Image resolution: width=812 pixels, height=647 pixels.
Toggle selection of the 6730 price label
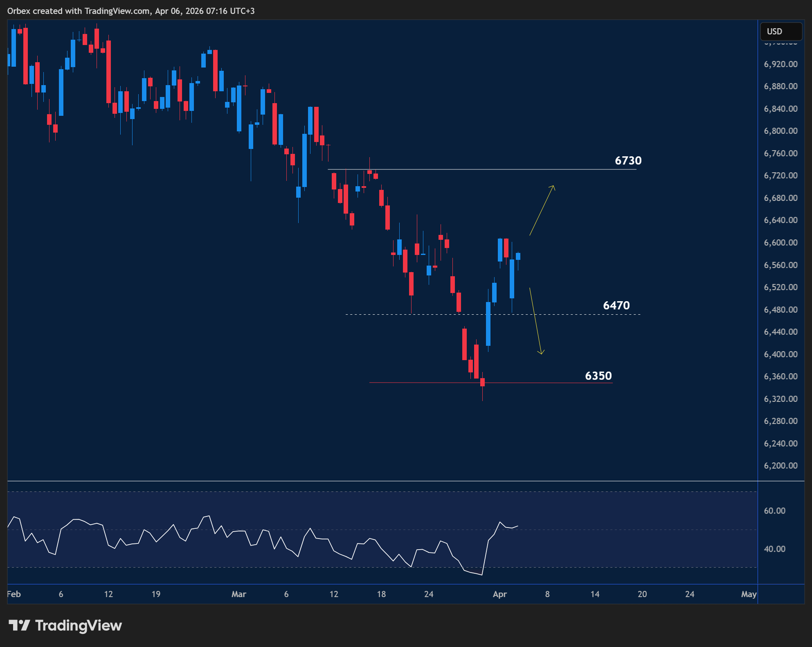[628, 161]
